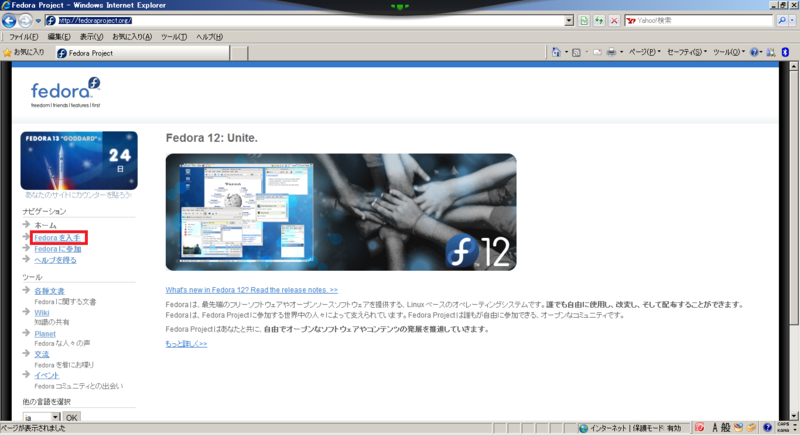Screen dimensions: 800x436
Task: Click the magnifier search button
Action: click(x=782, y=20)
